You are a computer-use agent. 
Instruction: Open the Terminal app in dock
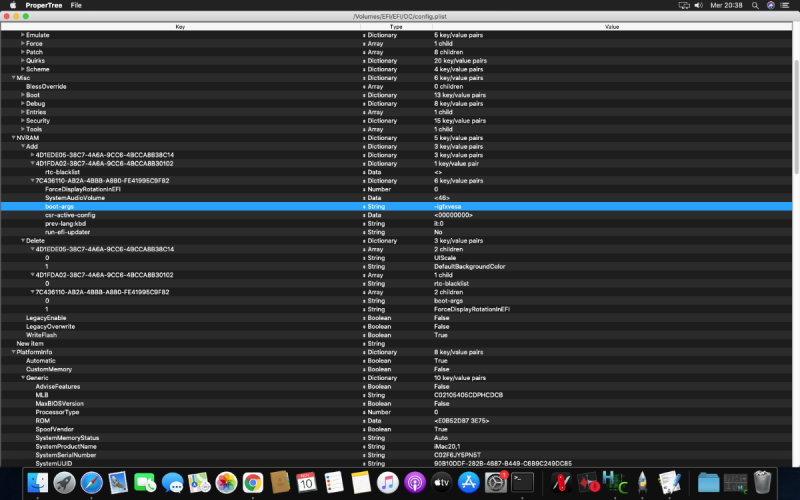click(522, 484)
